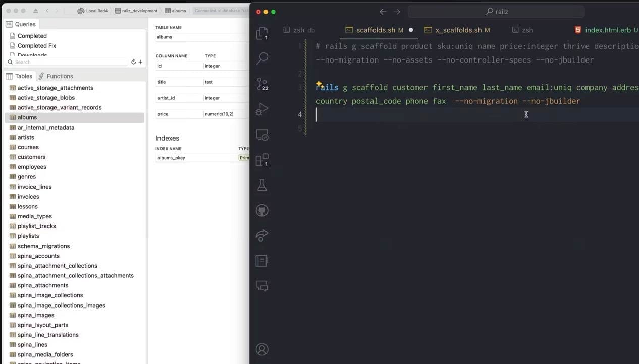Open the Extensions view icon
Viewport: 639px width, 364px height.
point(262,160)
